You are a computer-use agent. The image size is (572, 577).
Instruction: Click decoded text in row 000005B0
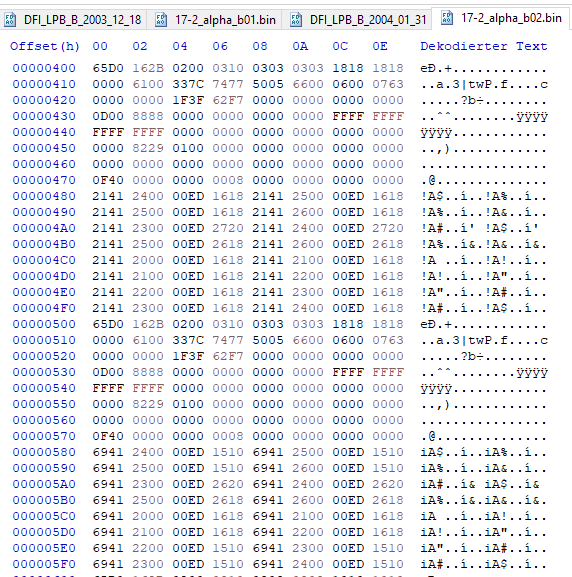[484, 500]
